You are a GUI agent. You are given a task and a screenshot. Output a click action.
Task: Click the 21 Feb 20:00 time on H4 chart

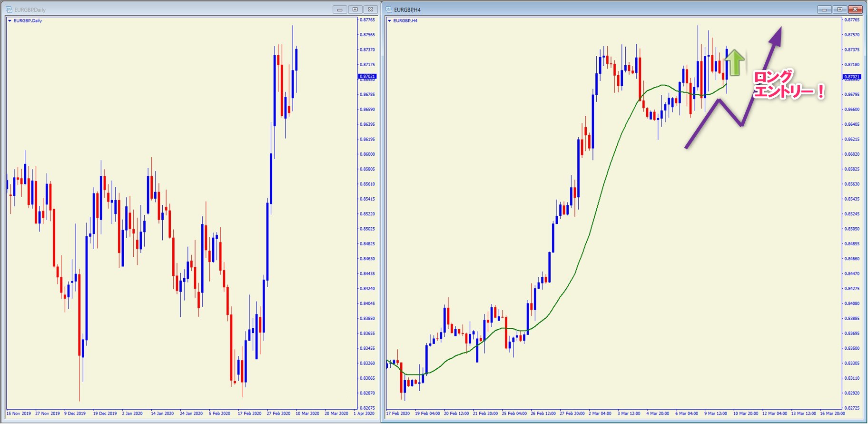[x=485, y=414]
